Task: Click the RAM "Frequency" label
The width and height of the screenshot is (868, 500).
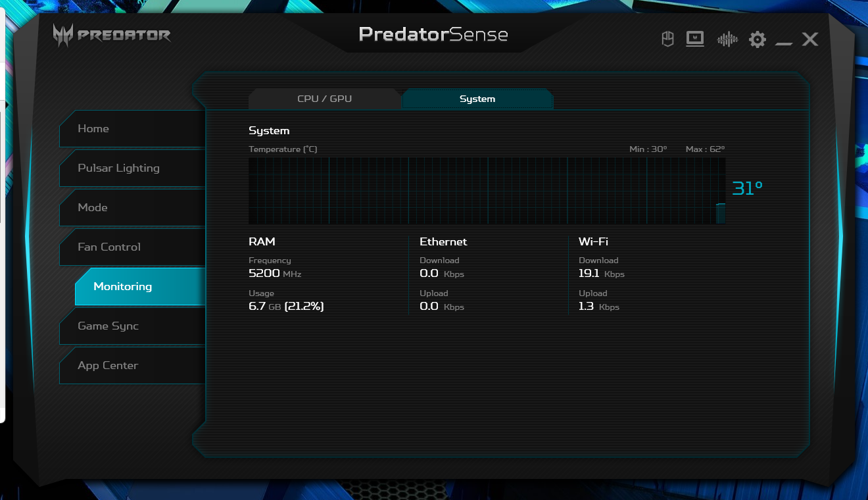Action: tap(270, 261)
